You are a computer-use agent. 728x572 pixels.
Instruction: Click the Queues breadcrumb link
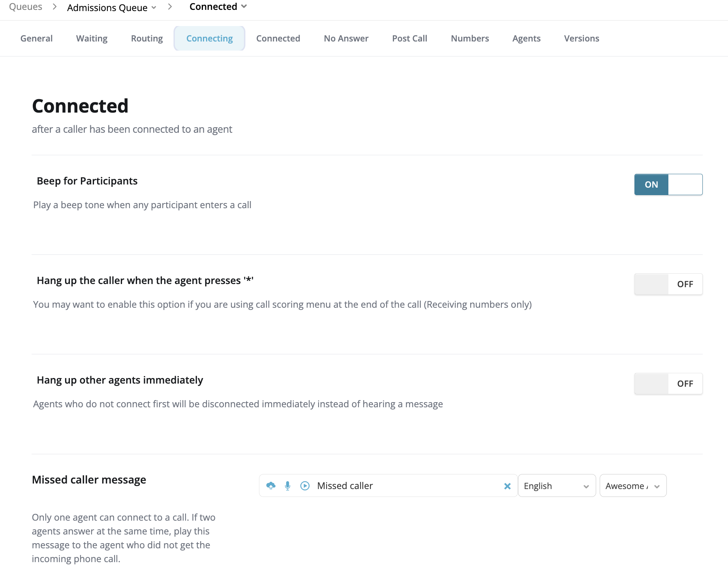[26, 7]
